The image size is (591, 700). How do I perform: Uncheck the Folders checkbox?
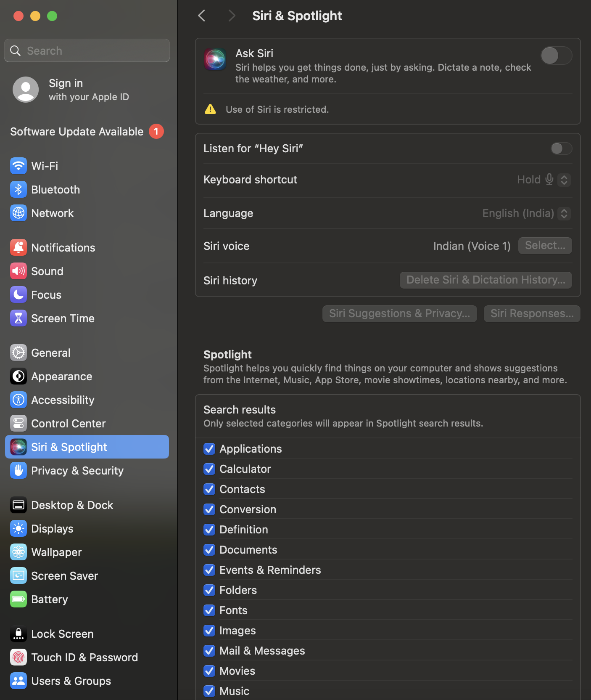click(x=209, y=590)
